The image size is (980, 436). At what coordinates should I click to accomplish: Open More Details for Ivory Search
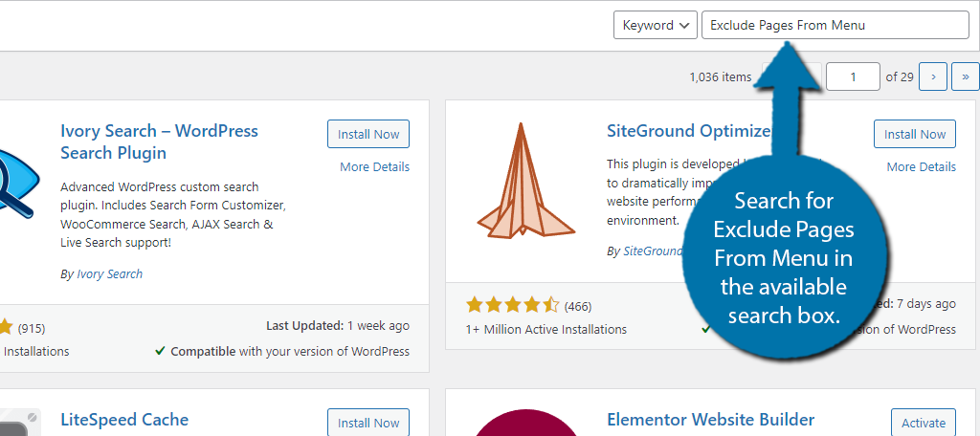click(x=374, y=166)
